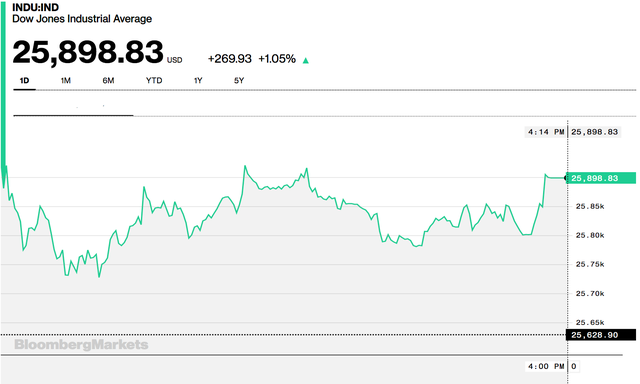Screen dimensions: 640x384
Task: Click the black dot at chart line end
Action: click(x=566, y=178)
